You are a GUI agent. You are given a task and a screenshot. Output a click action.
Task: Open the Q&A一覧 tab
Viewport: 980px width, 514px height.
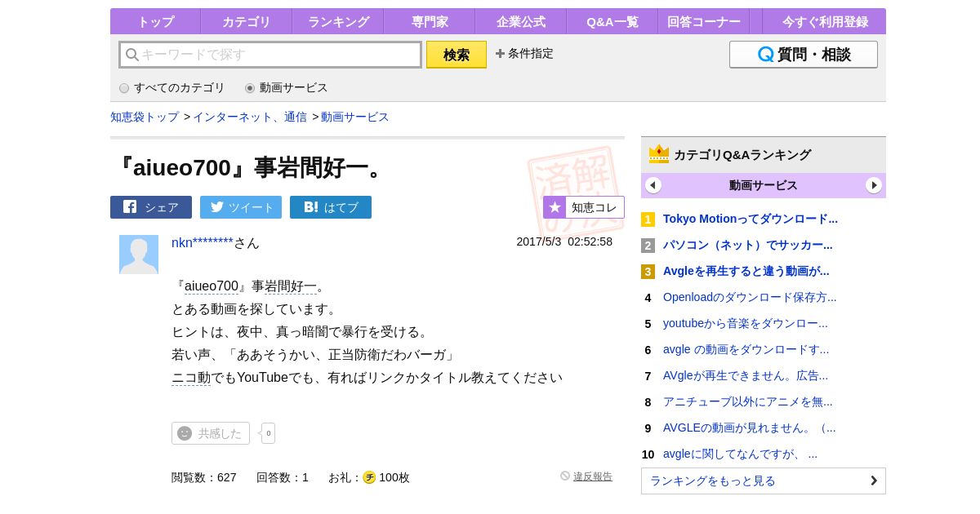tap(612, 21)
